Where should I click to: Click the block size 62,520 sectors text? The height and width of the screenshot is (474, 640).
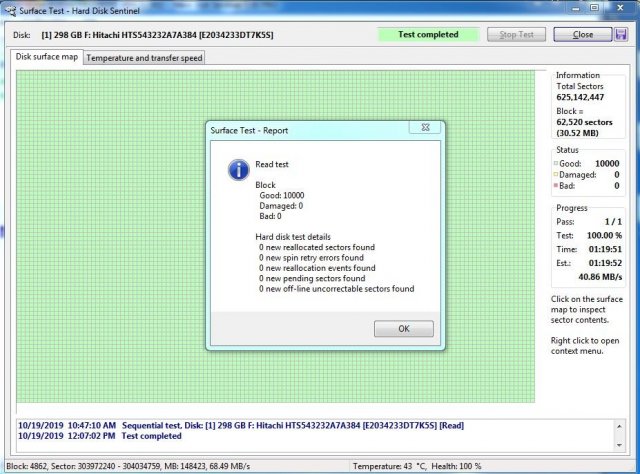[x=584, y=122]
